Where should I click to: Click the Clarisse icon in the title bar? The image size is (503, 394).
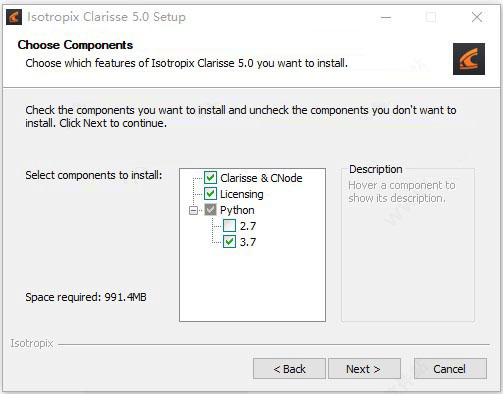14,17
